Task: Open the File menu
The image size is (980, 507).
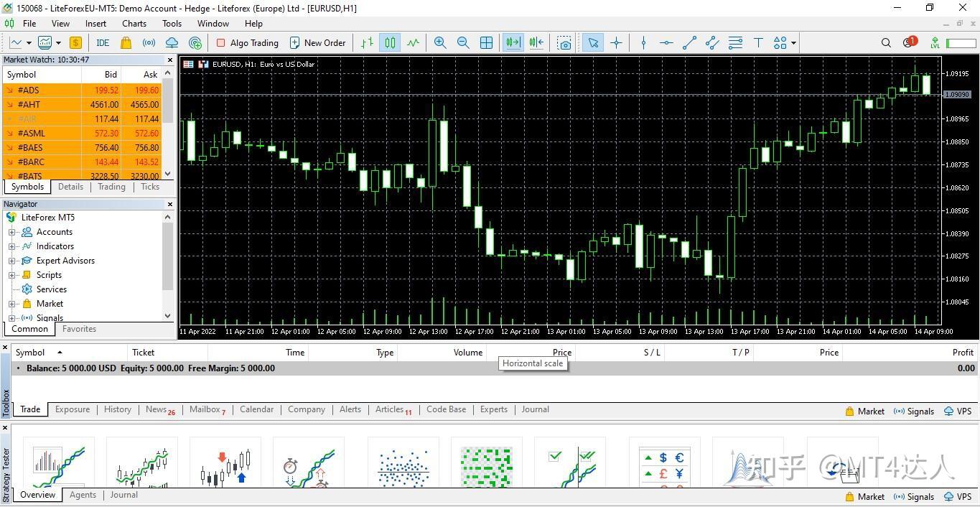Action: pyautogui.click(x=29, y=24)
